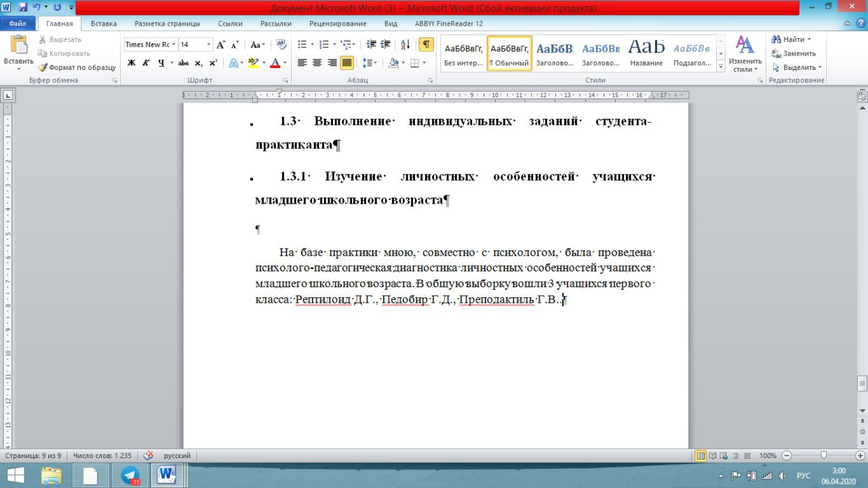Click the zoom slider handle
868x488 pixels.
824,456
